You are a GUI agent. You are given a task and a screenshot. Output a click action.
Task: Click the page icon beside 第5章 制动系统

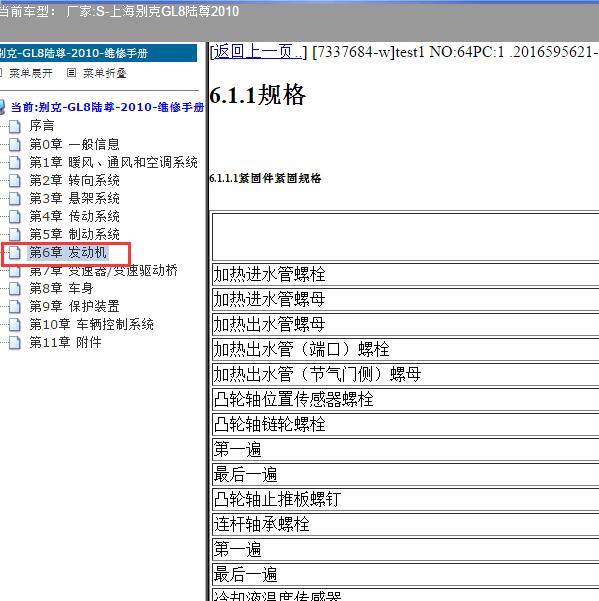(x=15, y=234)
